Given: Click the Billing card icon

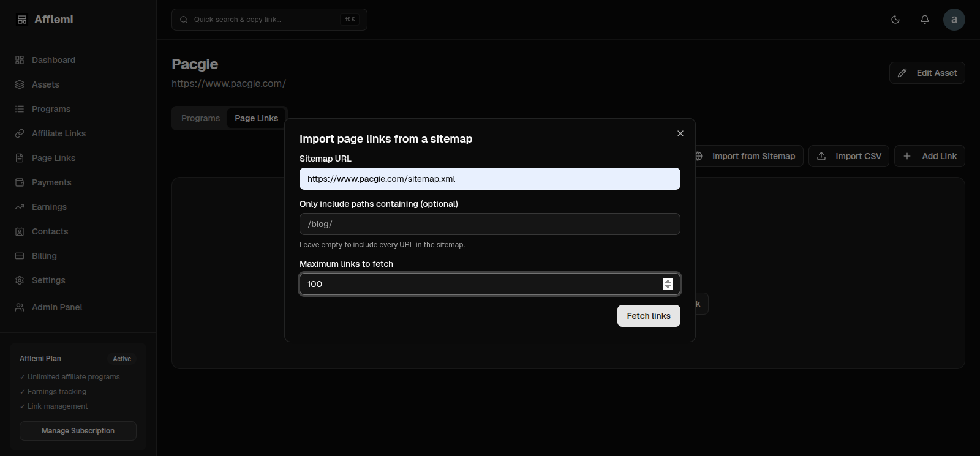Looking at the screenshot, I should [x=20, y=256].
